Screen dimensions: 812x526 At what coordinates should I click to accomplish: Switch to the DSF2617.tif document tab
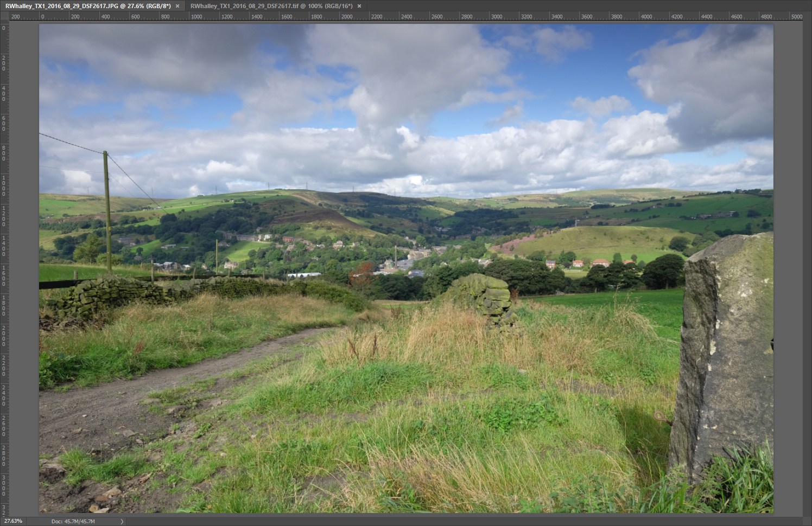(x=271, y=6)
